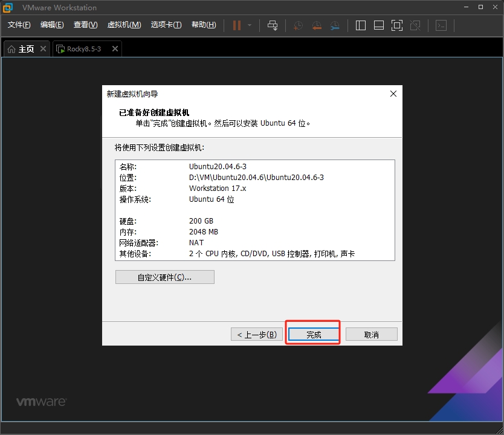Click the take snapshot icon
The height and width of the screenshot is (435, 504).
(x=298, y=25)
